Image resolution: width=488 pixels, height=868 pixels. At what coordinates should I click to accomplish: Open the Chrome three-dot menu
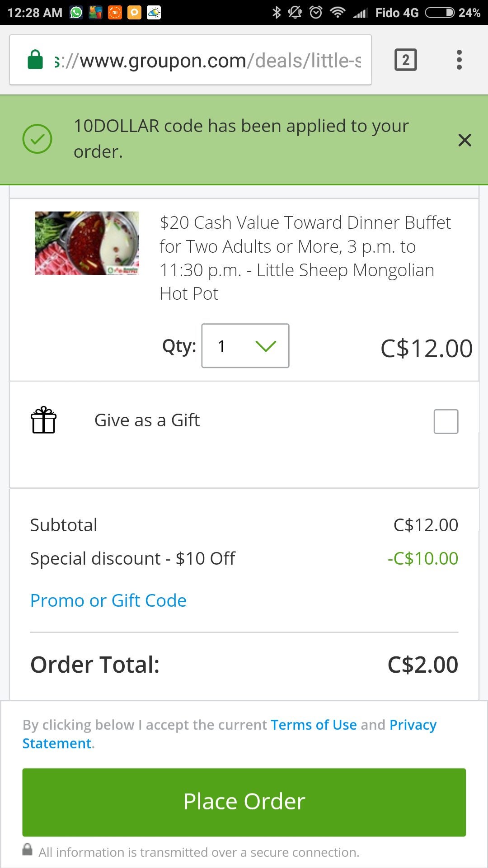coord(459,60)
